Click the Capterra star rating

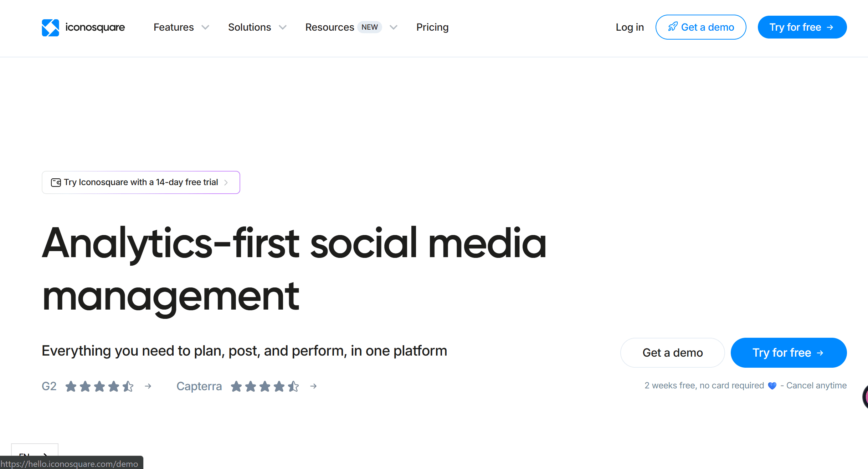point(264,386)
